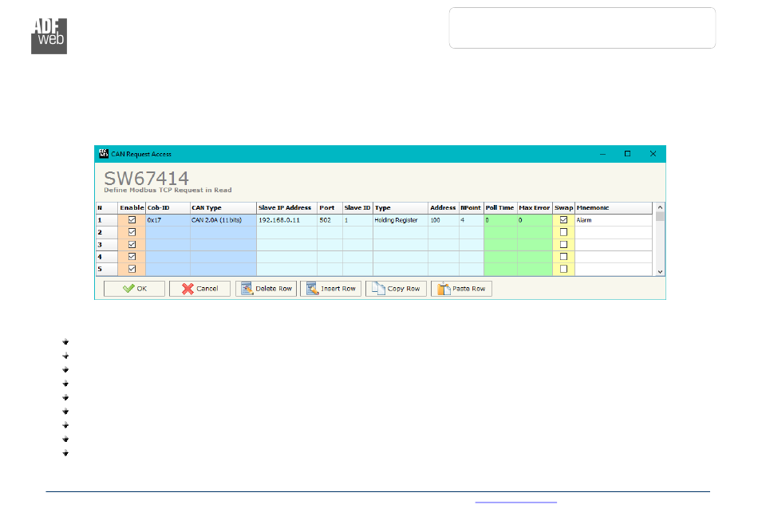
Task: Click the Slave IP Address column header
Action: point(286,207)
